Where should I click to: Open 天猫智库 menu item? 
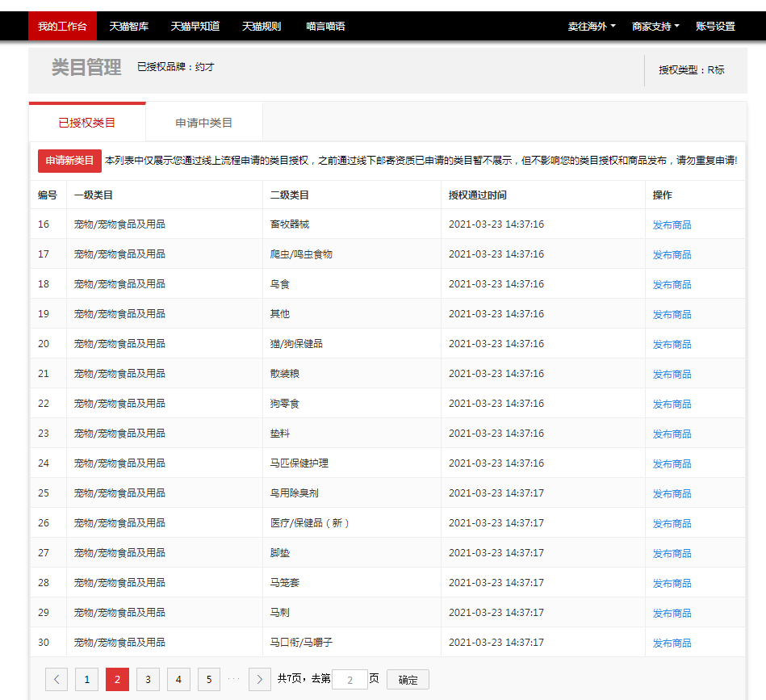(x=129, y=27)
